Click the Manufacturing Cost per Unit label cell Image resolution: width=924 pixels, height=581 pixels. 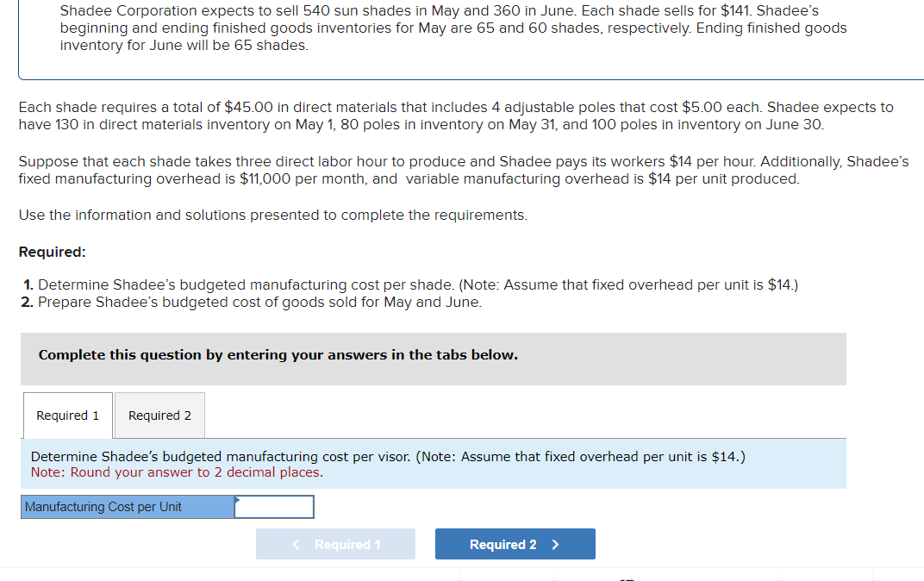pos(128,507)
